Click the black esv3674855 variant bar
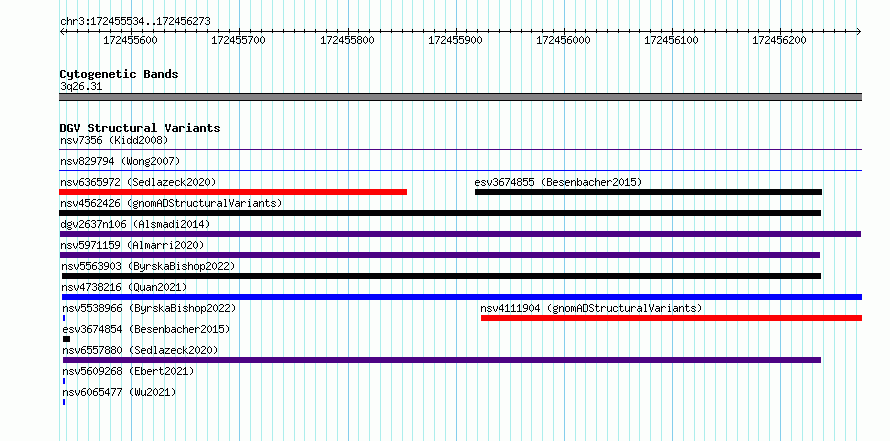This screenshot has width=890, height=441. point(648,192)
